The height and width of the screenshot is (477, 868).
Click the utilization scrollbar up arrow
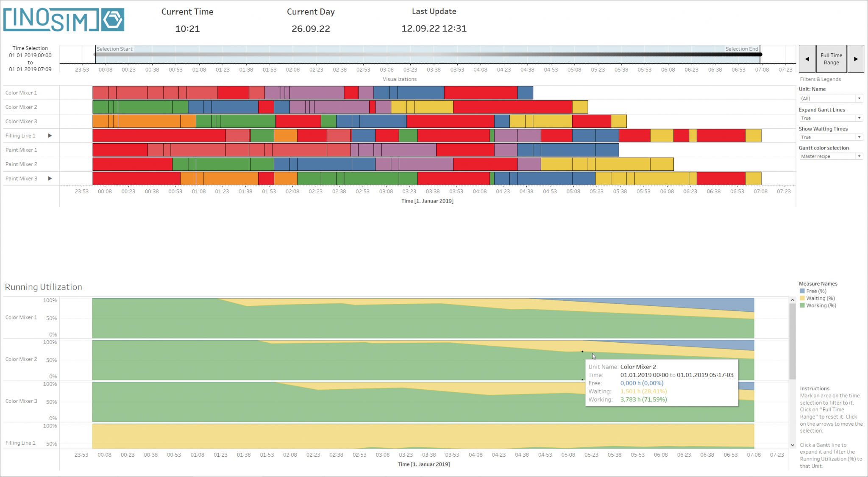click(792, 300)
